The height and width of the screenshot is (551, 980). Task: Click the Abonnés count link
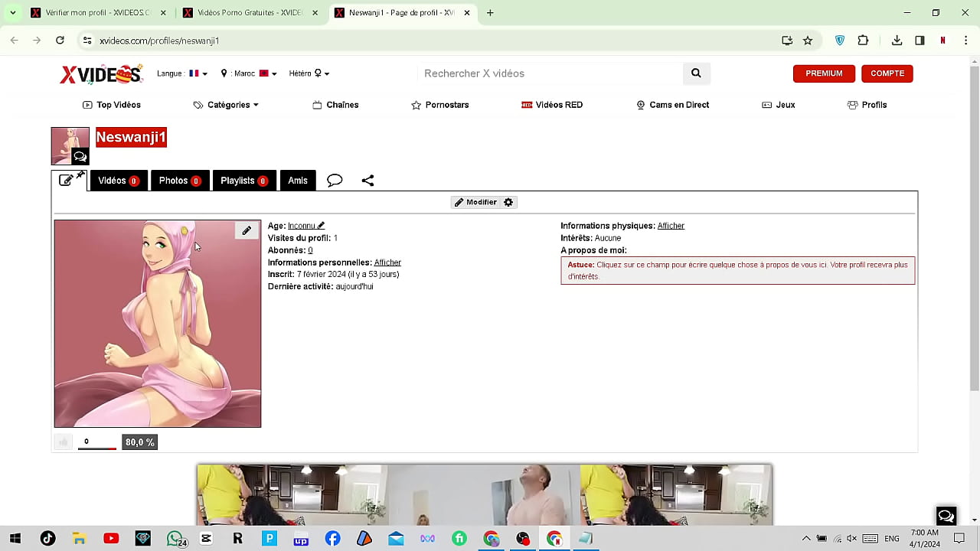point(310,250)
